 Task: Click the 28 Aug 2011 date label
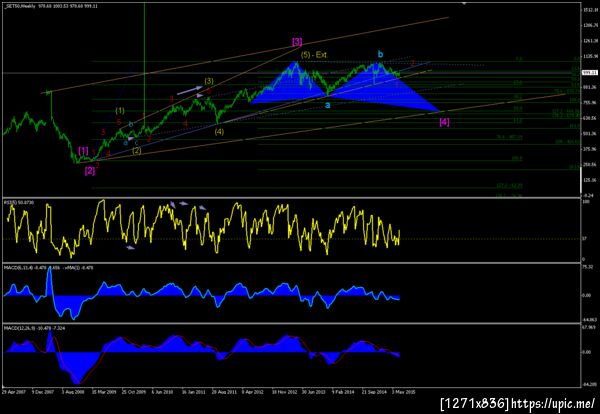[x=223, y=391]
